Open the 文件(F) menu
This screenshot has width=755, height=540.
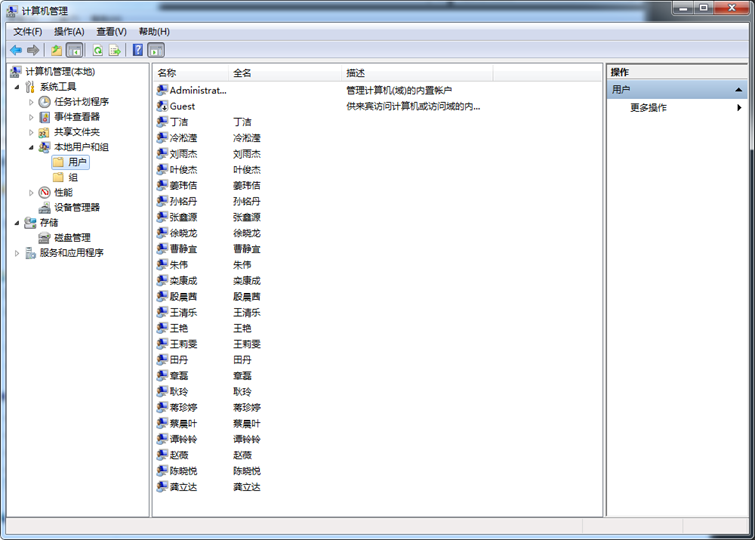[x=28, y=32]
